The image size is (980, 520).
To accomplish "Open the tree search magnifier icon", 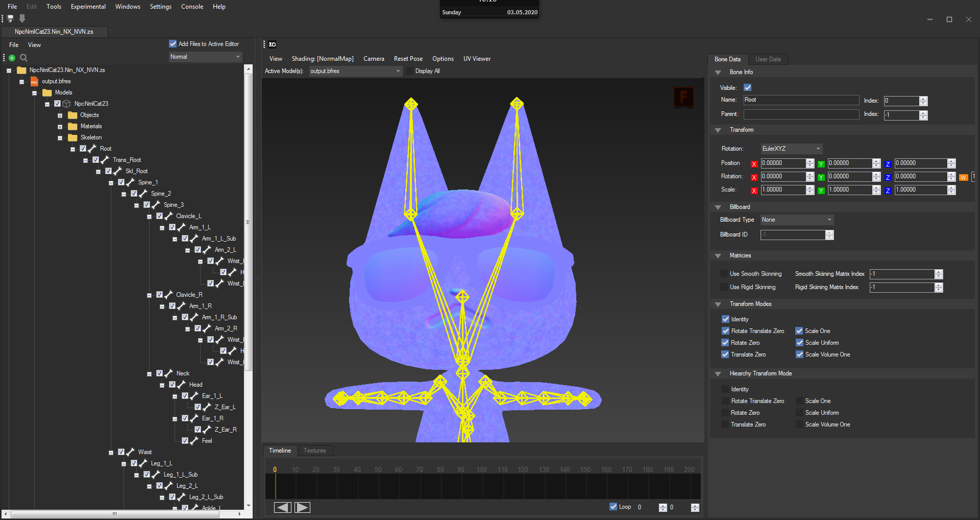I will [x=23, y=58].
